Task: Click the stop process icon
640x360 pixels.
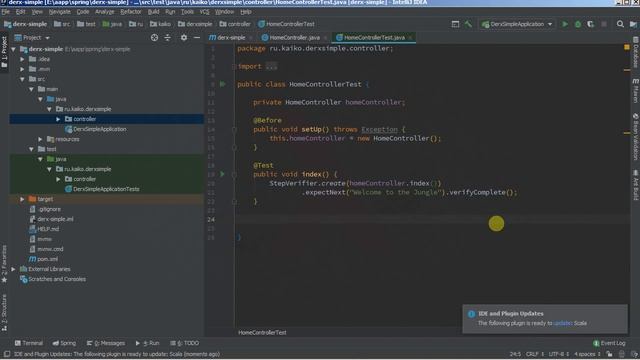Action: [604, 24]
